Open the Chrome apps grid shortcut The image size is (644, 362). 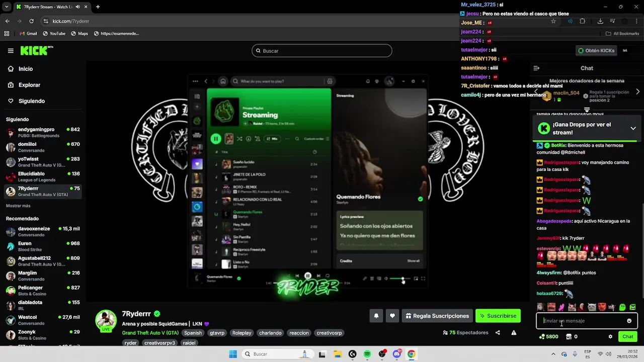(x=7, y=34)
